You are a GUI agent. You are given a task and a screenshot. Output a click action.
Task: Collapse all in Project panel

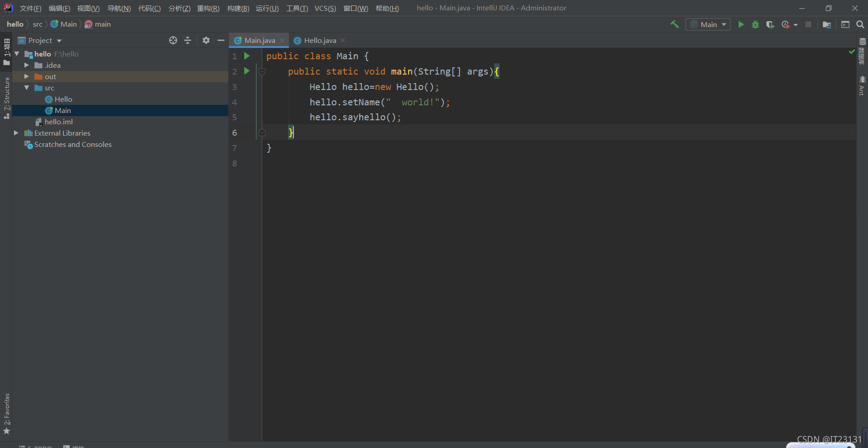[188, 40]
